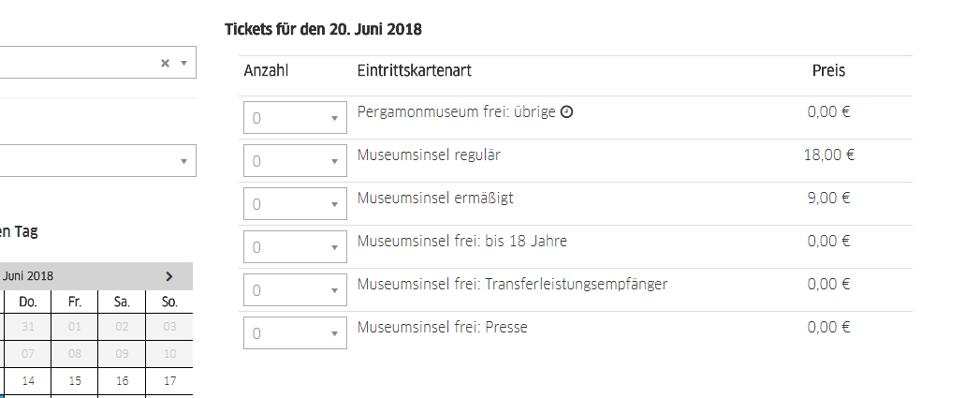Open quantity dropdown for Museumsinsel frei: bis 18 Jahre

click(295, 247)
